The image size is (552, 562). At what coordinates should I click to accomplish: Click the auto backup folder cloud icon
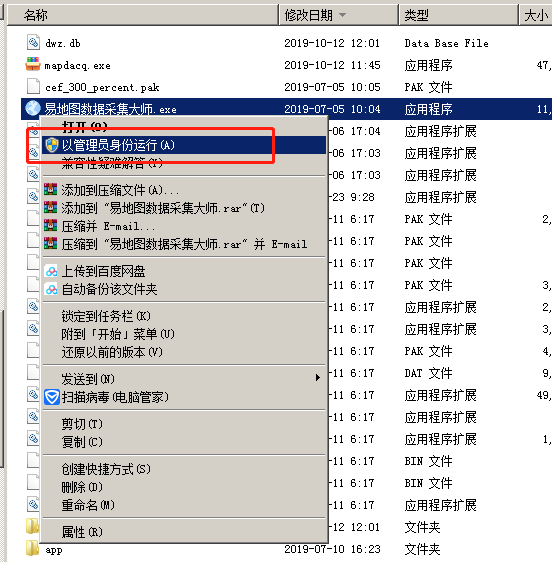(x=51, y=289)
